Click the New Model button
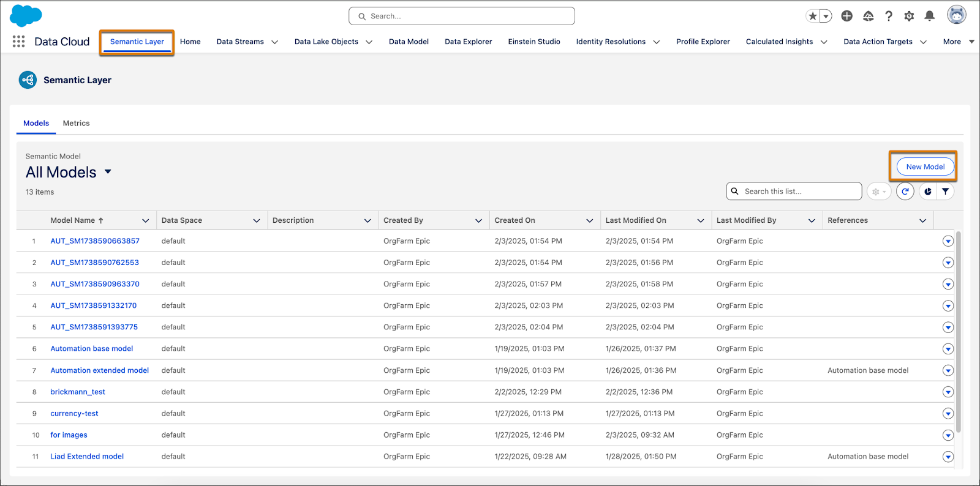This screenshot has width=980, height=486. (x=925, y=166)
